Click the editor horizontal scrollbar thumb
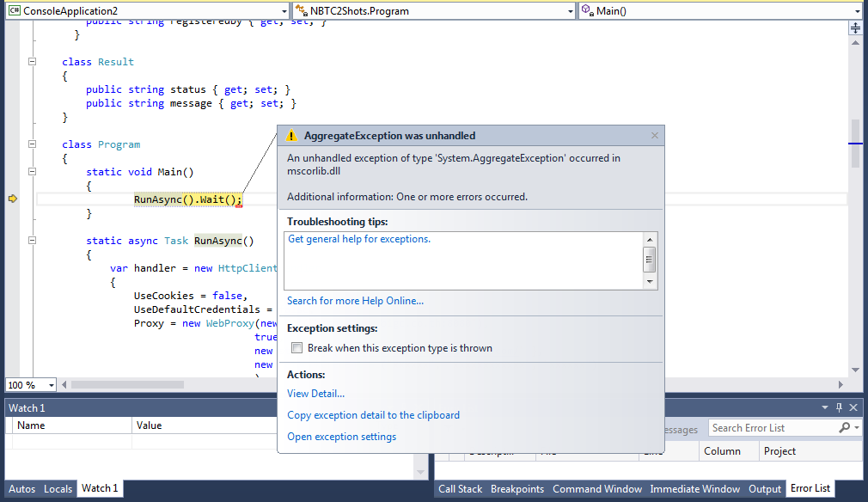Screen dimensions: 868x502 [x=127, y=384]
